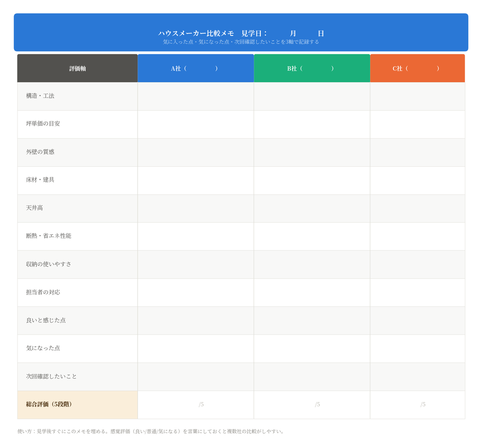
Task: Click the 床材・建具 row label
Action: (x=78, y=180)
